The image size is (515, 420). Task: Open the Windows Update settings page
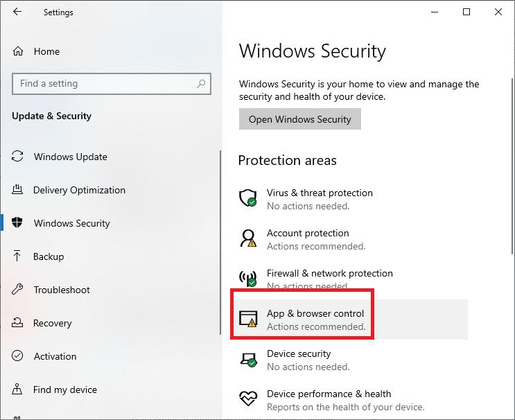pyautogui.click(x=70, y=157)
